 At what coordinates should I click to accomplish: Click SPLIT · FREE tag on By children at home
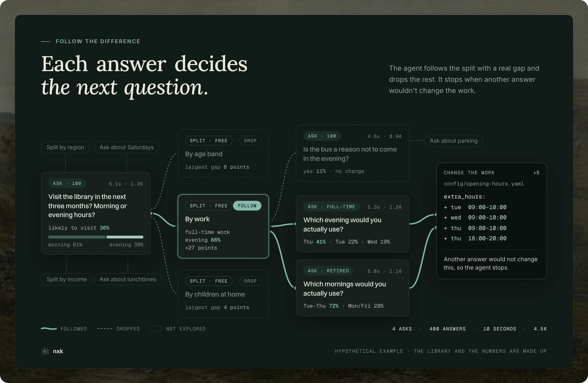(208, 281)
